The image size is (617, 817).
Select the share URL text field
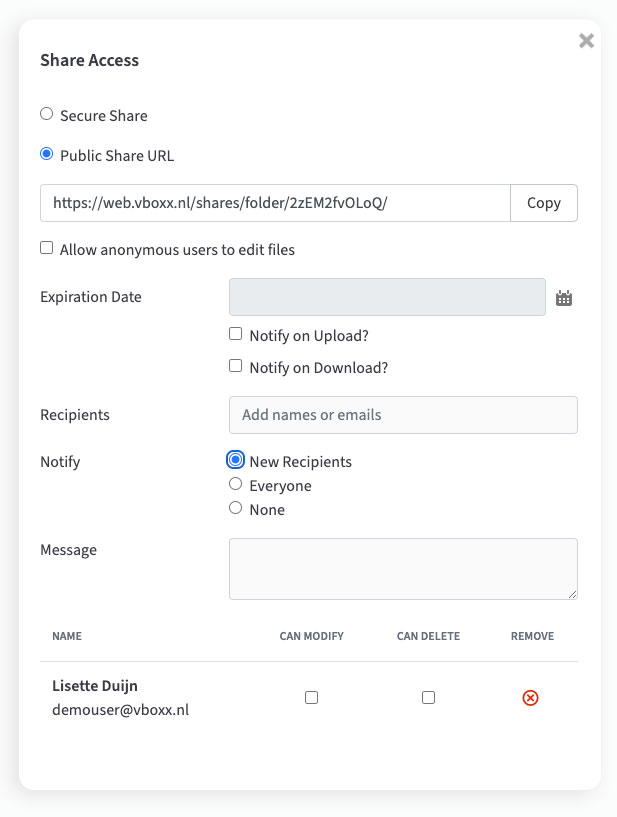[275, 203]
